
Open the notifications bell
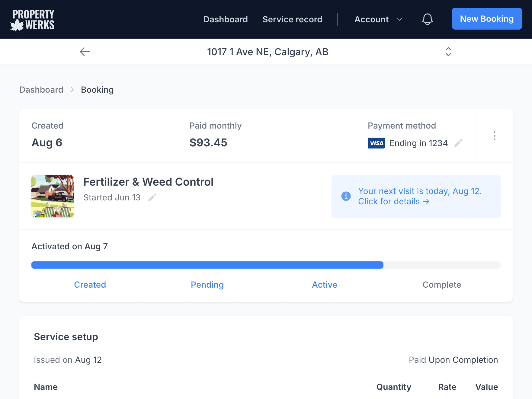click(427, 19)
